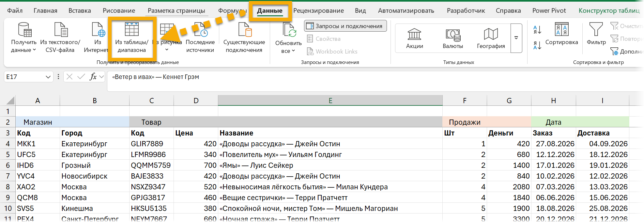Click the Свойства button

[x=324, y=39]
